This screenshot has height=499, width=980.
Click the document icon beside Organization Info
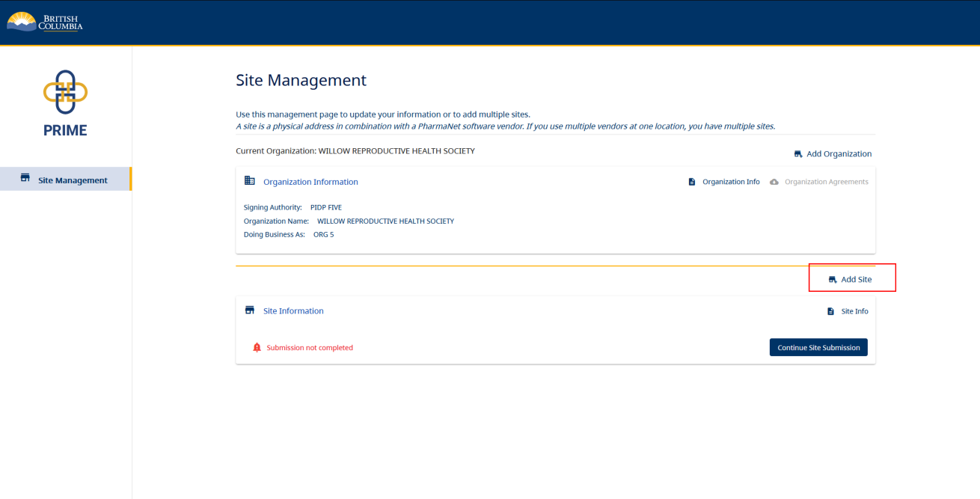pos(692,182)
